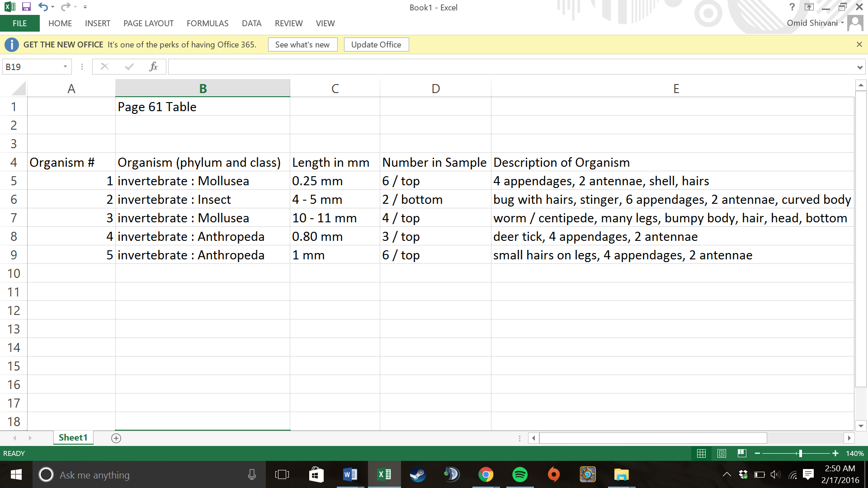Open the PAGE LAYOUT ribbon tab
Screen dimensions: 868x488
148,23
